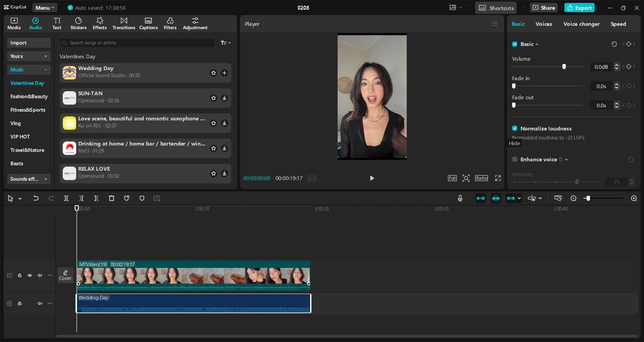644x342 pixels.
Task: Click the undo arrow above the timeline
Action: point(36,198)
